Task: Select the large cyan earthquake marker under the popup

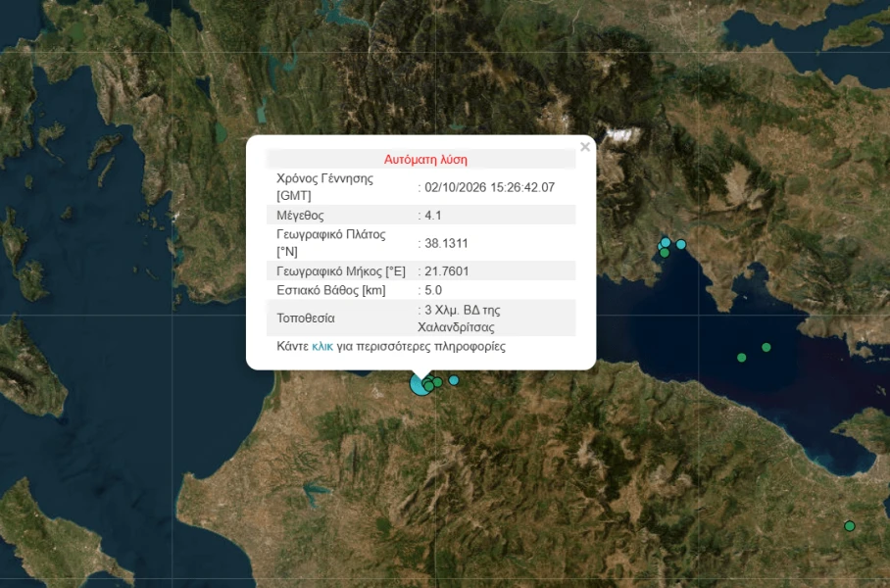Action: coord(420,385)
